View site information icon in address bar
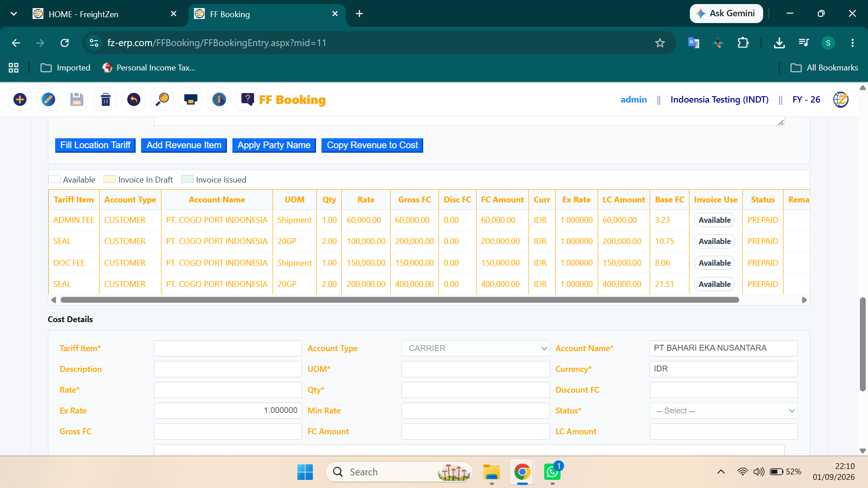Viewport: 868px width, 488px height. [94, 43]
